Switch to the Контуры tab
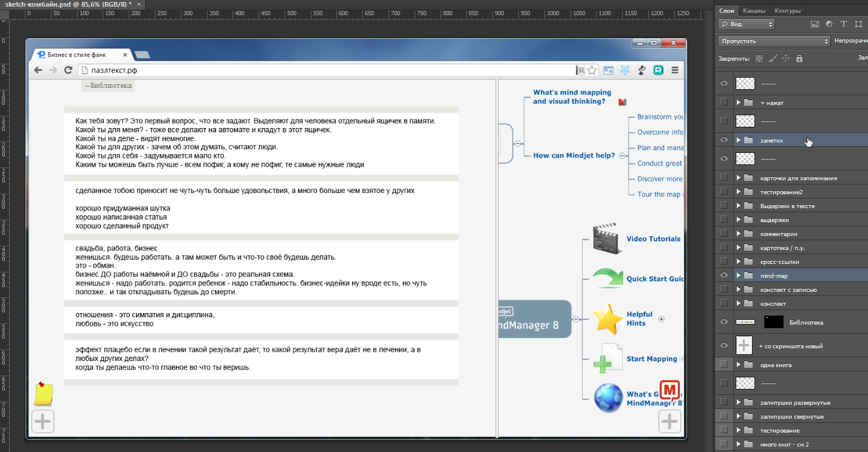 787,10
